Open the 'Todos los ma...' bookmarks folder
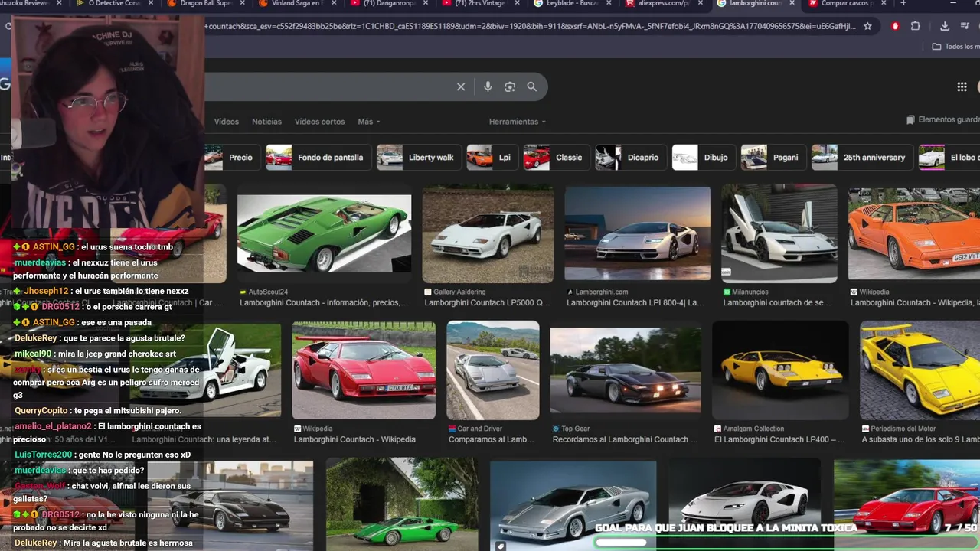This screenshot has width=980, height=551. click(x=955, y=47)
